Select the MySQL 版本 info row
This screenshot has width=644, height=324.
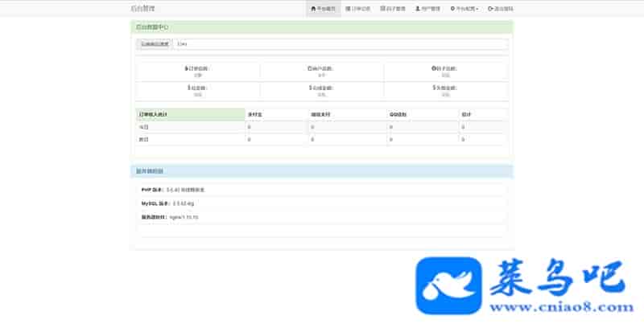(322, 203)
